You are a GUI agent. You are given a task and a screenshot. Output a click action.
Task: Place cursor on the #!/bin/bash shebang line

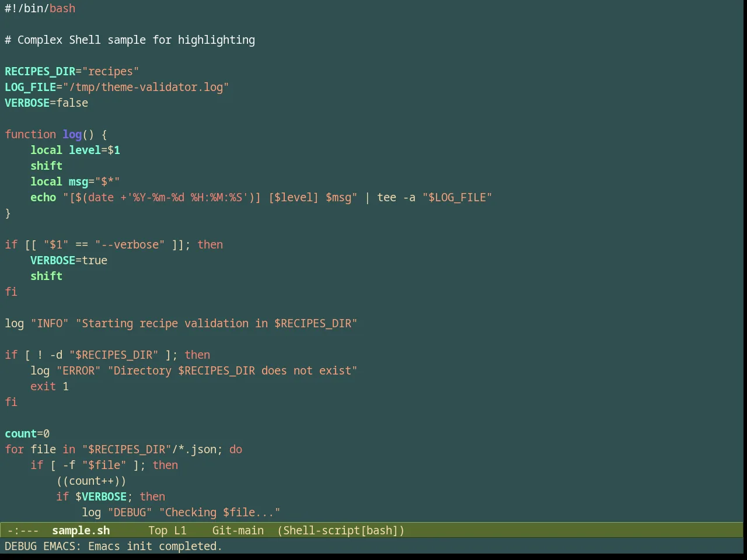click(x=40, y=8)
